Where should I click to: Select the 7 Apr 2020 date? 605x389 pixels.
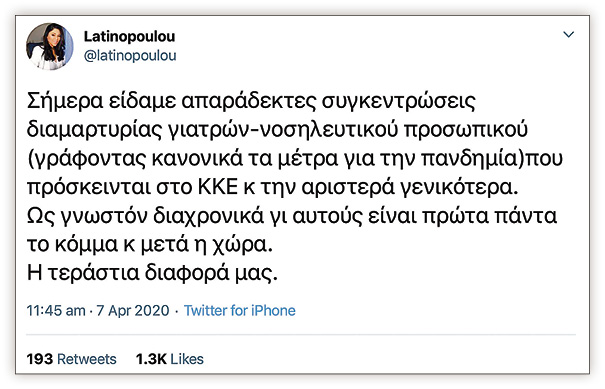[133, 310]
